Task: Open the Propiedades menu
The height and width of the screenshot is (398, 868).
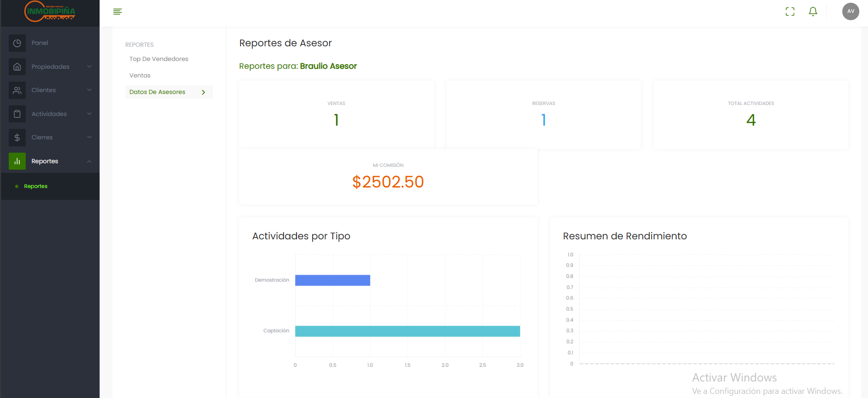Action: click(50, 66)
